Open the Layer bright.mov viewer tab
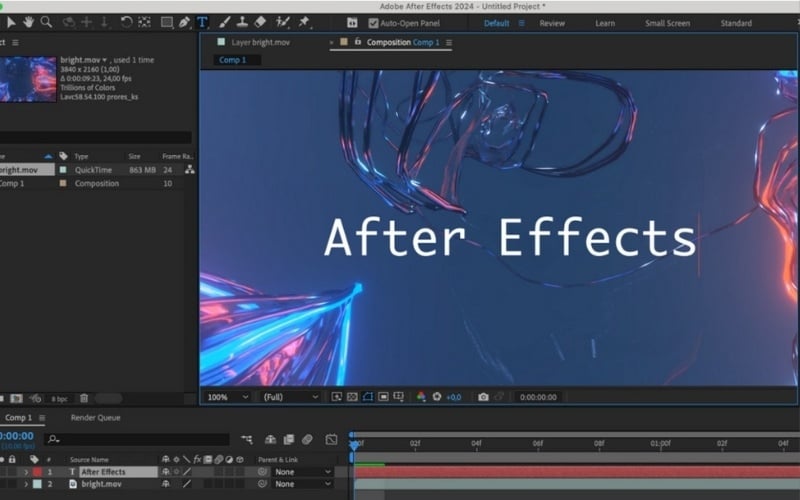 click(x=261, y=42)
